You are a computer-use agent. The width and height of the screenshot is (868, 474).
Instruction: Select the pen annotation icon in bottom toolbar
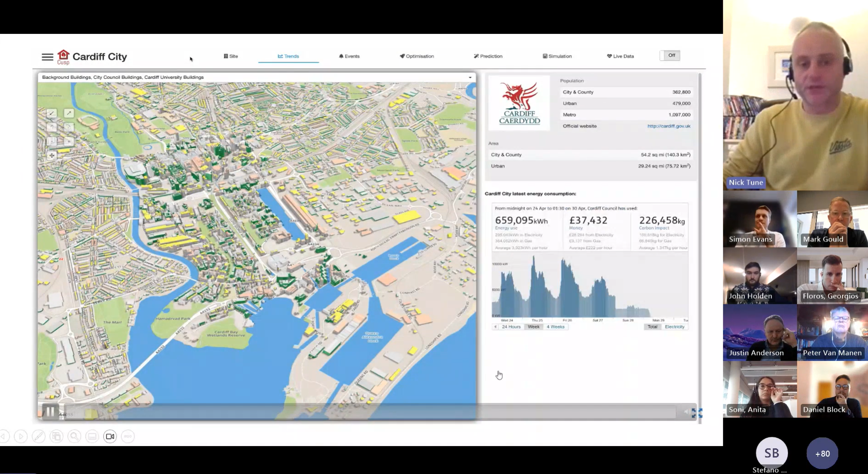pos(38,436)
